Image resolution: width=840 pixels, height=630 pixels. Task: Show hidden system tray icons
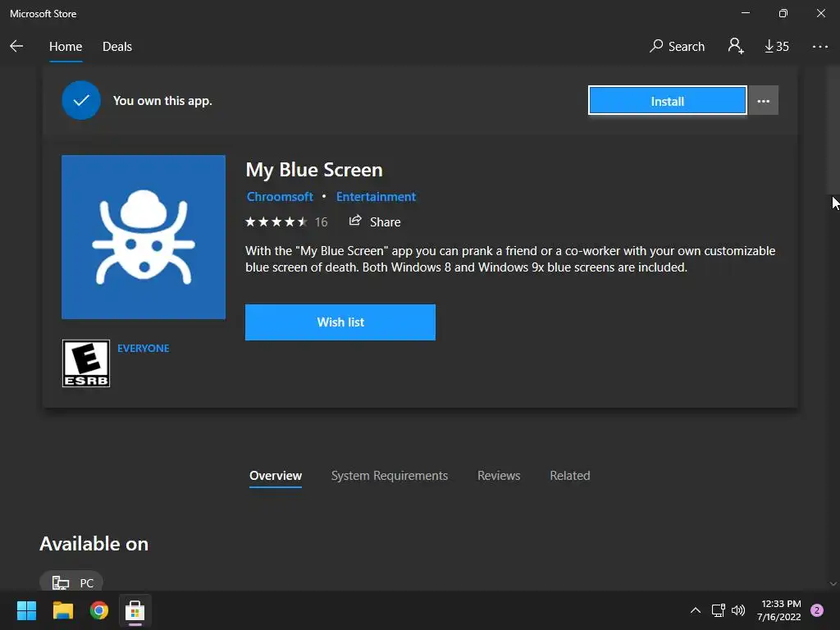pyautogui.click(x=696, y=610)
